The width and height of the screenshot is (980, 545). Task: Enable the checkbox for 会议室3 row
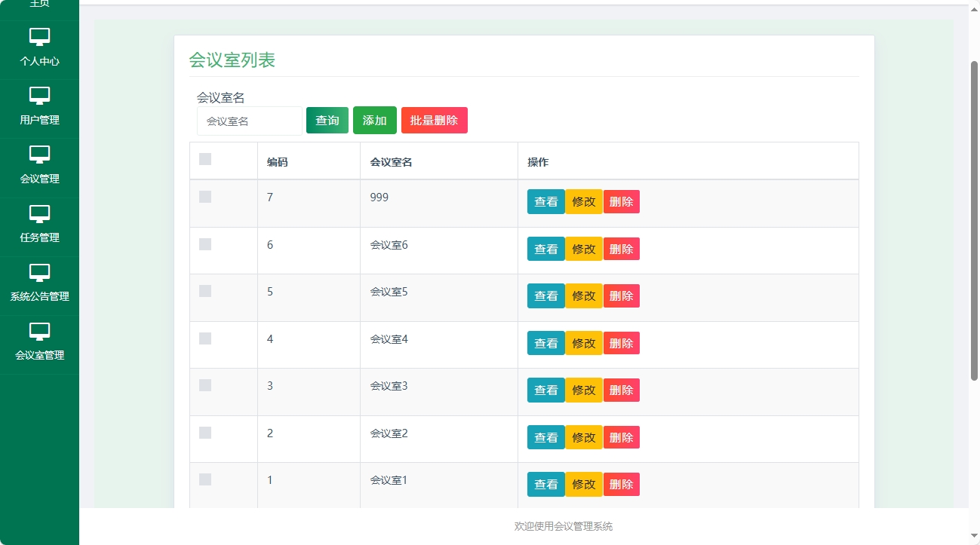pos(204,384)
